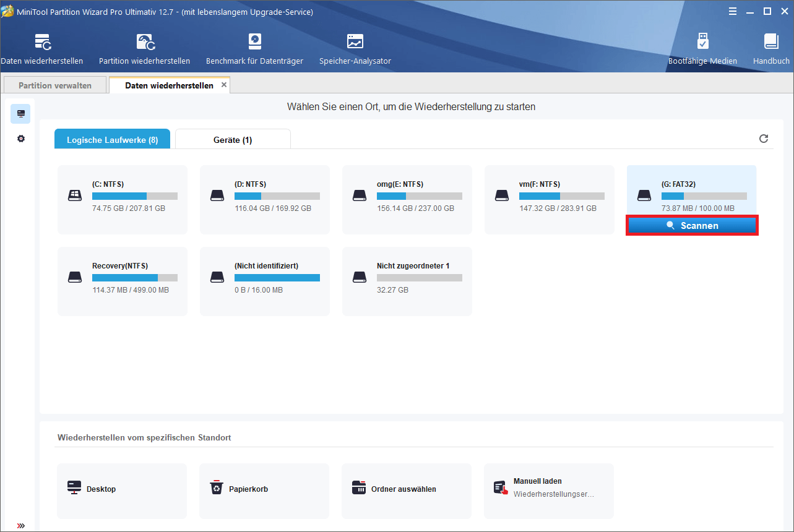Choose Papierkorb recovery location
The width and height of the screenshot is (794, 532).
[x=264, y=489]
